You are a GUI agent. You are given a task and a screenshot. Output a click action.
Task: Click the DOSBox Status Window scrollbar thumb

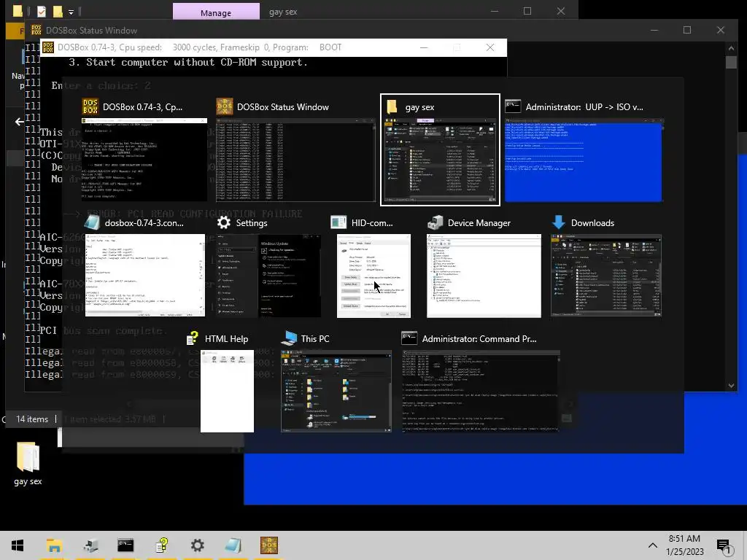731,63
